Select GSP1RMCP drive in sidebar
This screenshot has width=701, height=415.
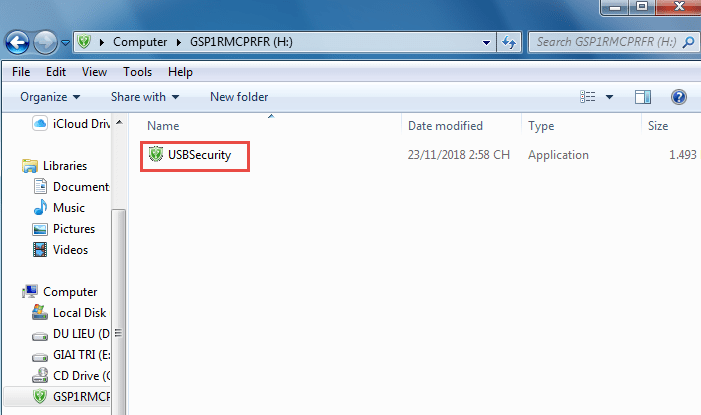click(81, 397)
